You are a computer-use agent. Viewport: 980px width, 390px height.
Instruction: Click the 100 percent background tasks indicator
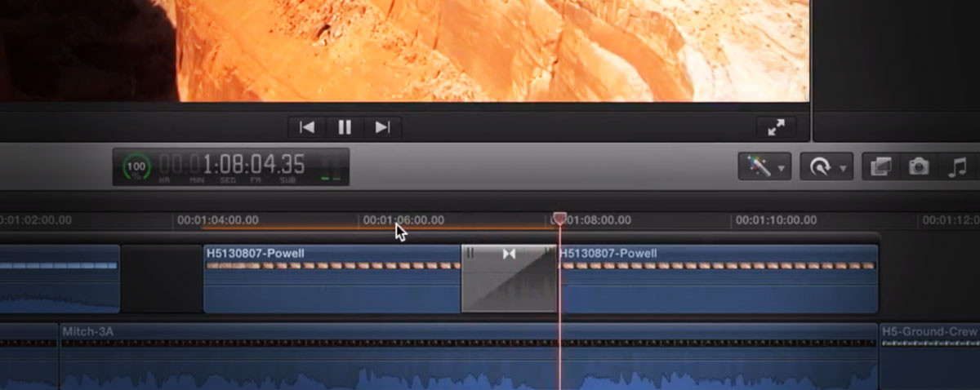coord(136,166)
